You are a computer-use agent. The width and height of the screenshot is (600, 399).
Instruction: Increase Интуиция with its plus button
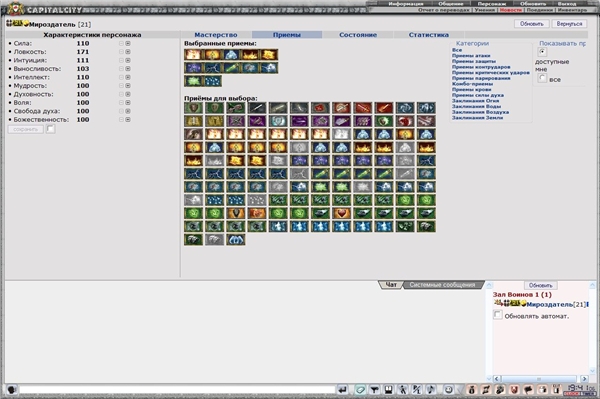coord(128,60)
